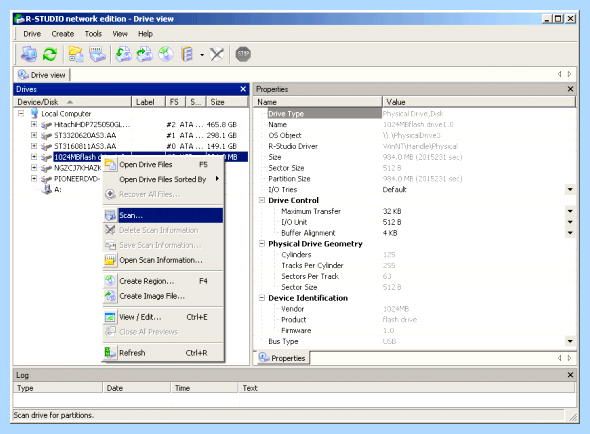This screenshot has height=434, width=590.
Task: Select Scan... in the context menu
Action: point(163,215)
